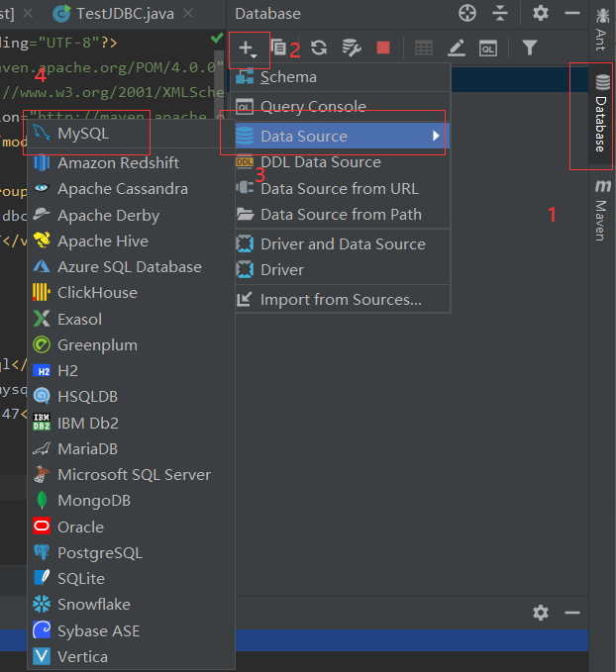Select Snowflake data source

[132, 605]
